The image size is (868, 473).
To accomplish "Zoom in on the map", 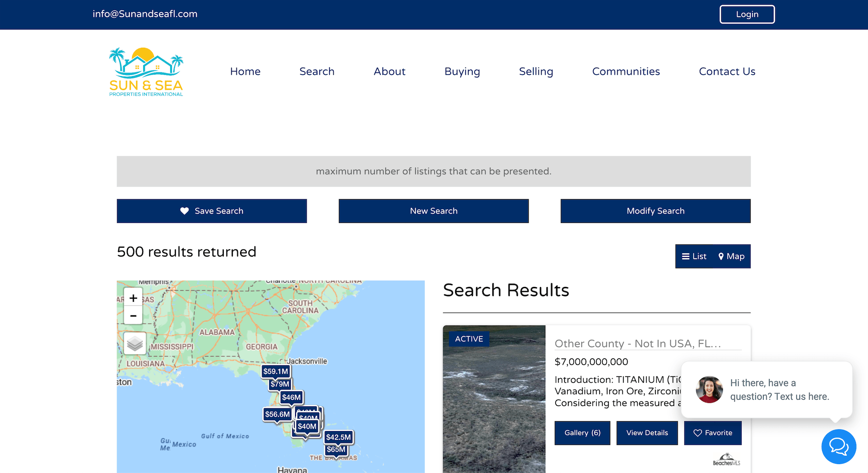I will click(x=133, y=298).
